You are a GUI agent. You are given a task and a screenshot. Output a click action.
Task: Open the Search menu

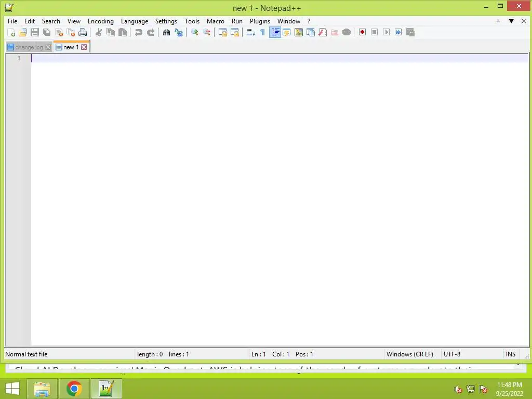click(51, 21)
